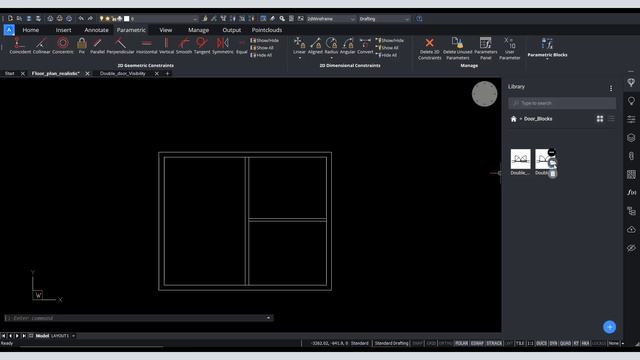Open the Attachments paperclip side panel icon
The image size is (640, 360).
[631, 156]
